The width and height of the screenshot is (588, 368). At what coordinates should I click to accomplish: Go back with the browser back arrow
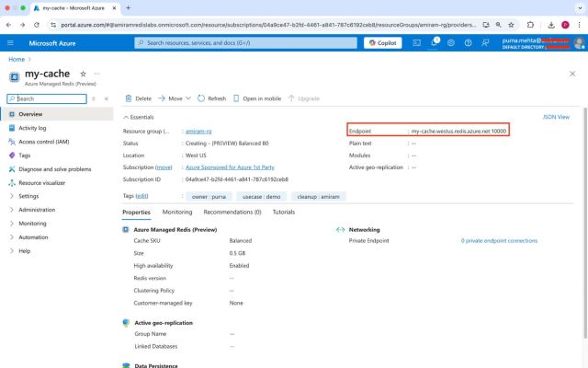pyautogui.click(x=8, y=25)
